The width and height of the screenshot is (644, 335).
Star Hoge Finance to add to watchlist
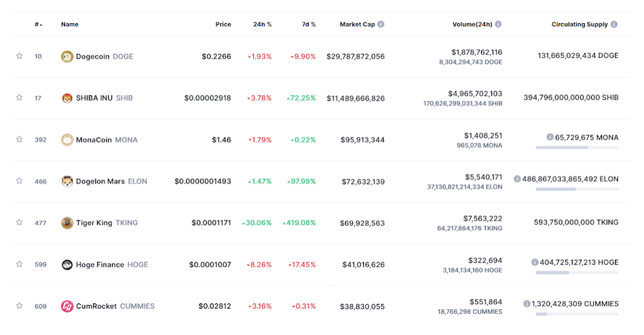tap(19, 264)
